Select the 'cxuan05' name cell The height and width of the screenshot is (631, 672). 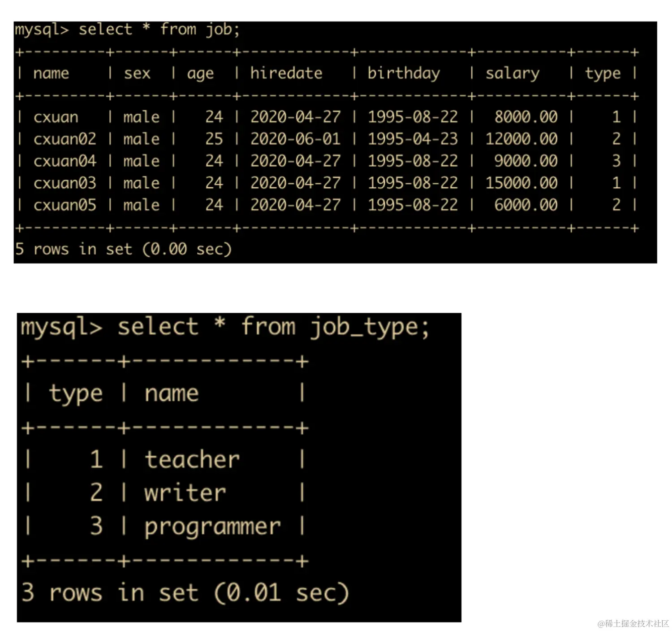point(65,205)
